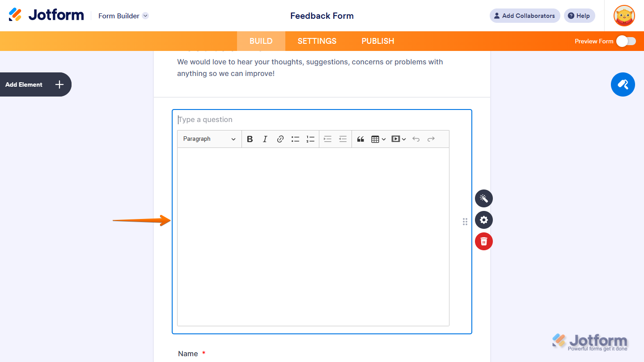Open the PUBLISH tab
This screenshot has height=362, width=644.
377,41
